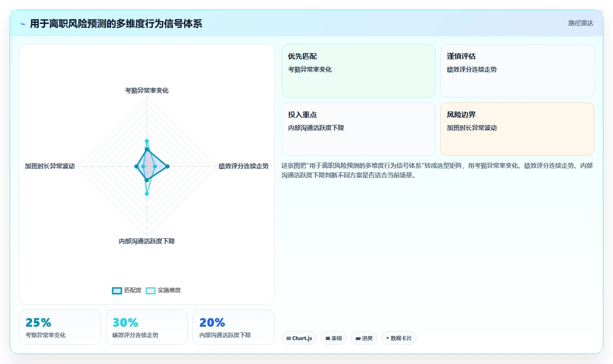The height and width of the screenshot is (364, 613).
Task: Open the 投入重点 card
Action: 358,129
